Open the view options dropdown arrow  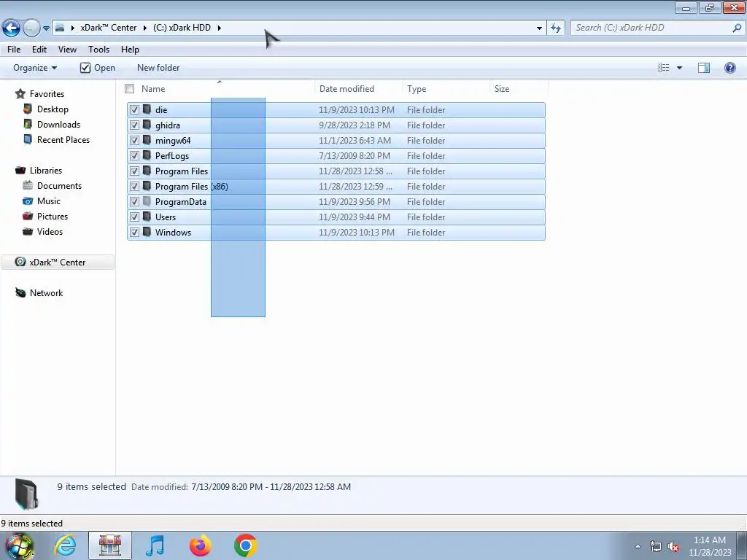point(679,68)
